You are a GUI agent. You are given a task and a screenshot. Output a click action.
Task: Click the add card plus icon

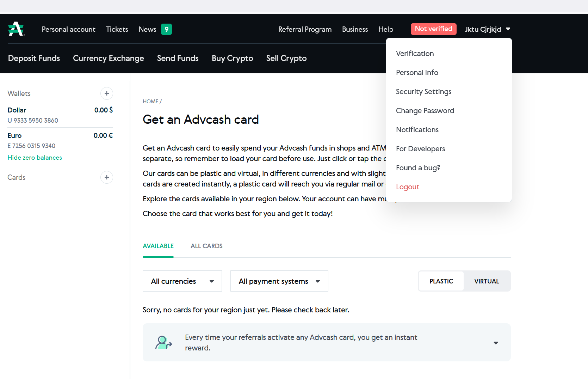pyautogui.click(x=107, y=177)
